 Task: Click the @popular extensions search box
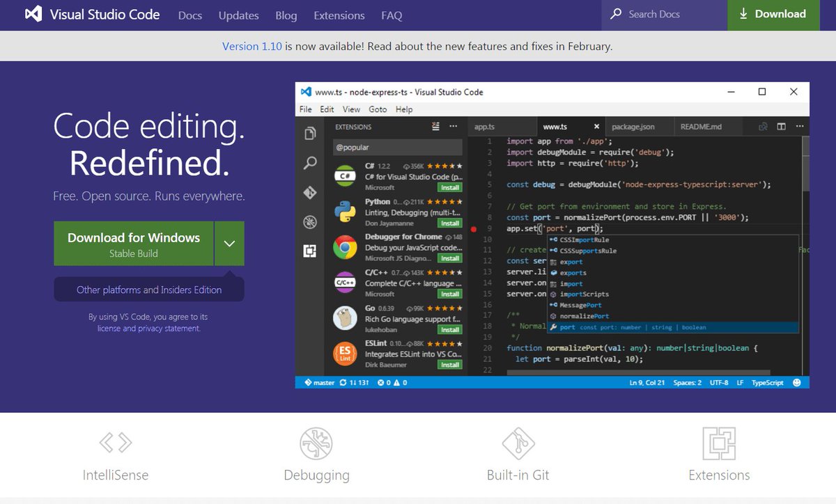click(397, 148)
